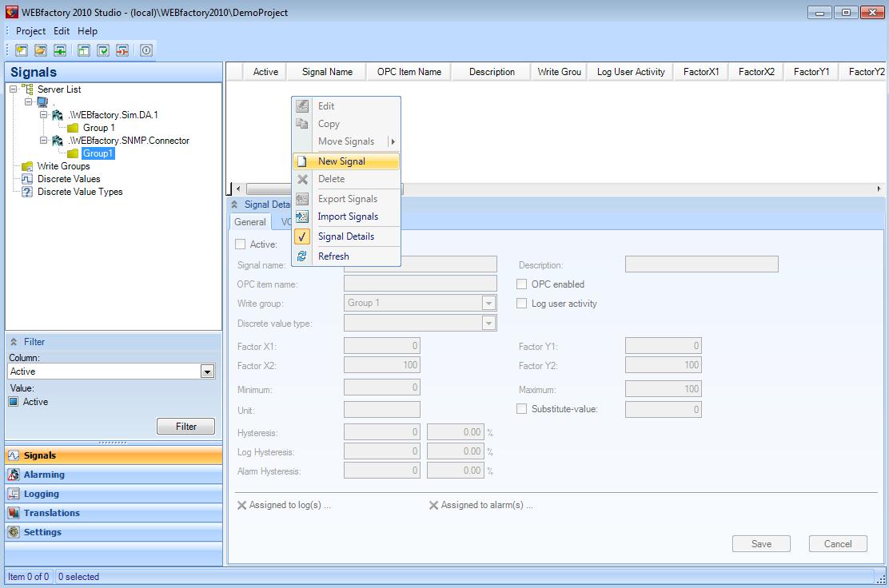Click the blue Active value swatch
This screenshot has width=889, height=588.
pos(14,402)
